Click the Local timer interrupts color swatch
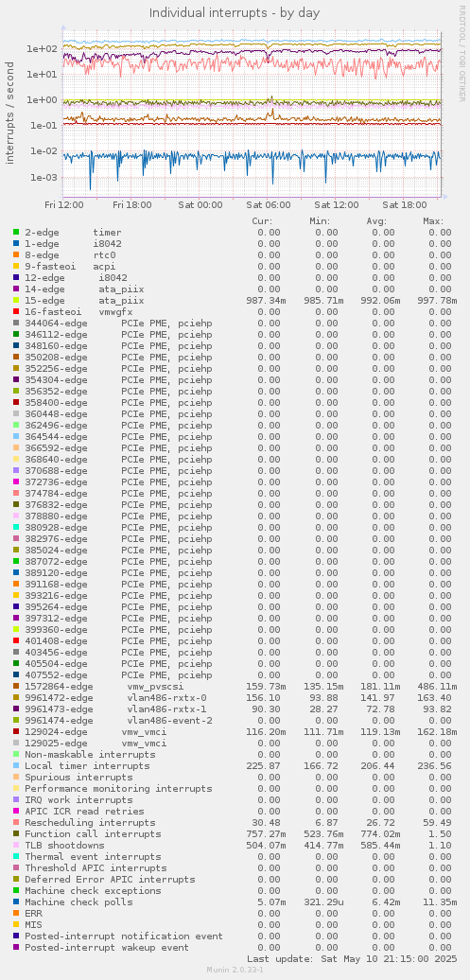 pyautogui.click(x=16, y=765)
